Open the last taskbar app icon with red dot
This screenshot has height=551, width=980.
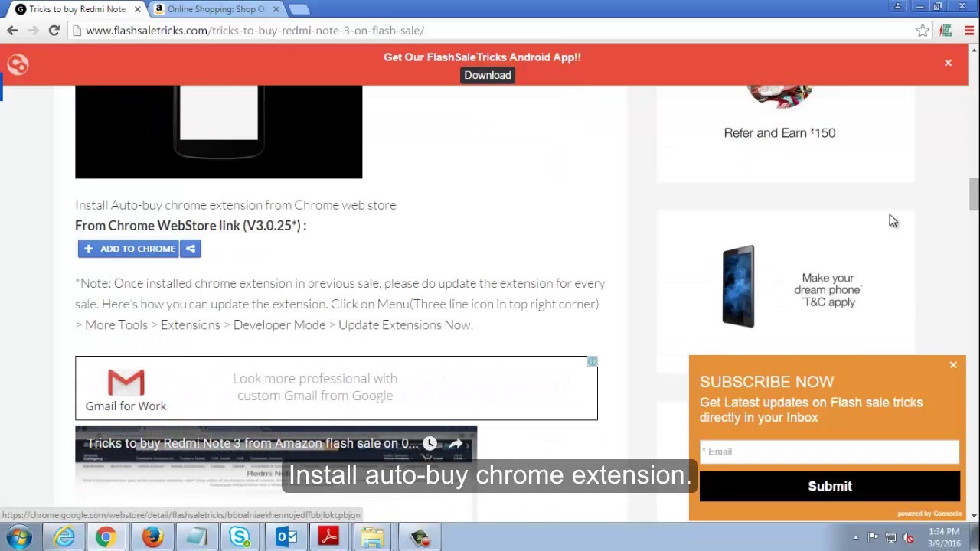point(419,537)
